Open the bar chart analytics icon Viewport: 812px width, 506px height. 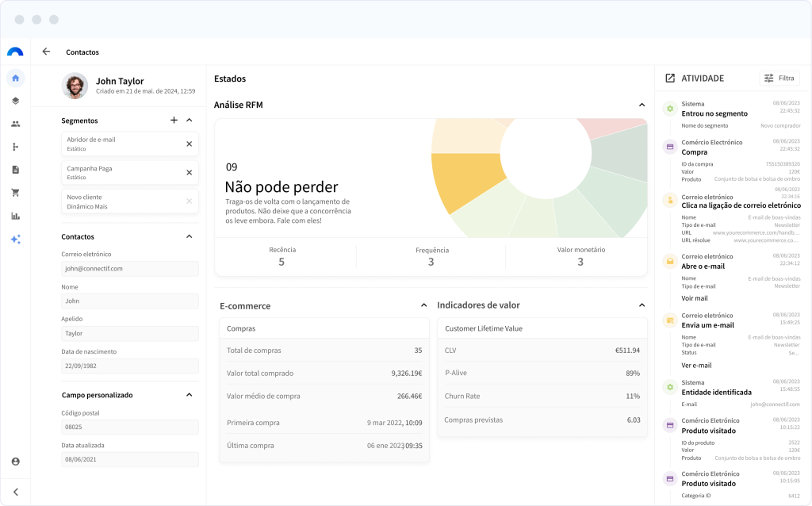15,216
